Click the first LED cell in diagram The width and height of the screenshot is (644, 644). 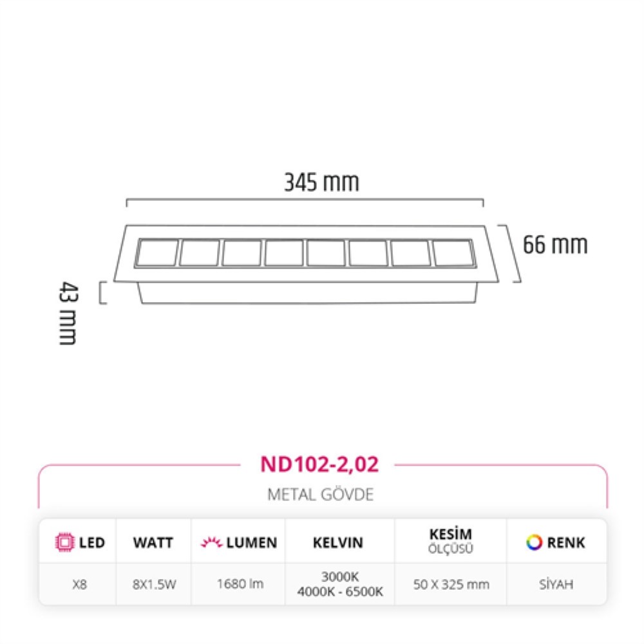(x=157, y=252)
